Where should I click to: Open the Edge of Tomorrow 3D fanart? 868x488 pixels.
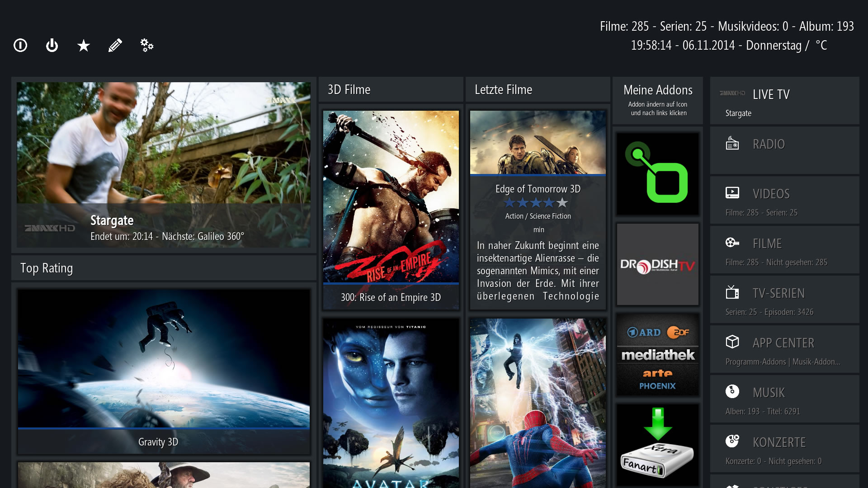tap(538, 142)
